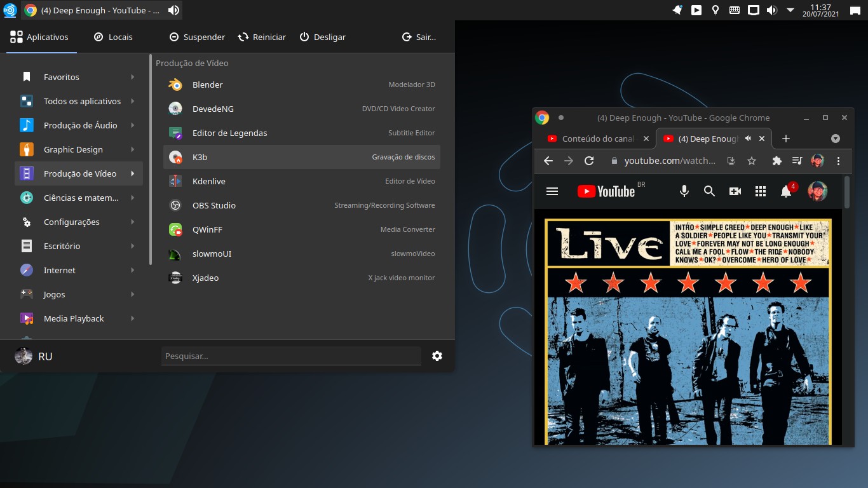Launch K3b disc burning application
The height and width of the screenshot is (488, 868).
pyautogui.click(x=302, y=157)
